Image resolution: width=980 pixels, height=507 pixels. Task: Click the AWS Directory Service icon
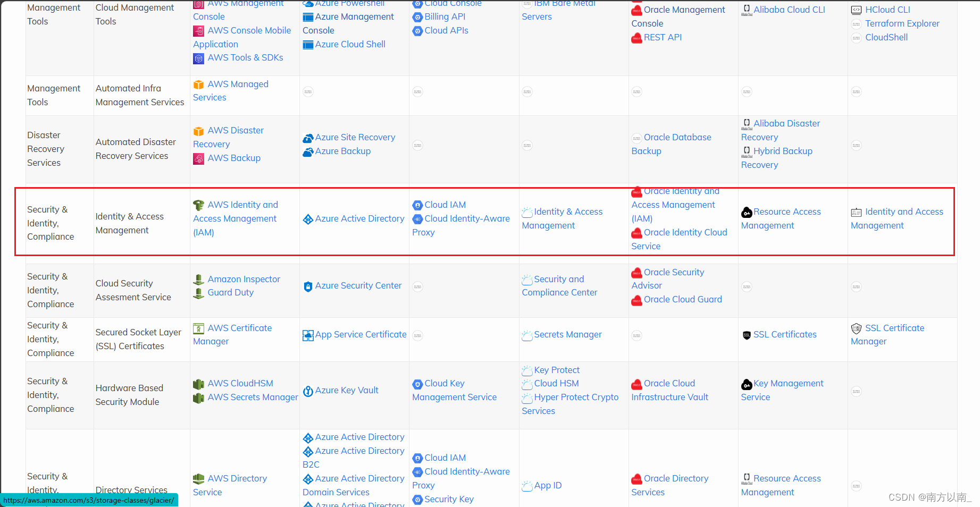198,479
